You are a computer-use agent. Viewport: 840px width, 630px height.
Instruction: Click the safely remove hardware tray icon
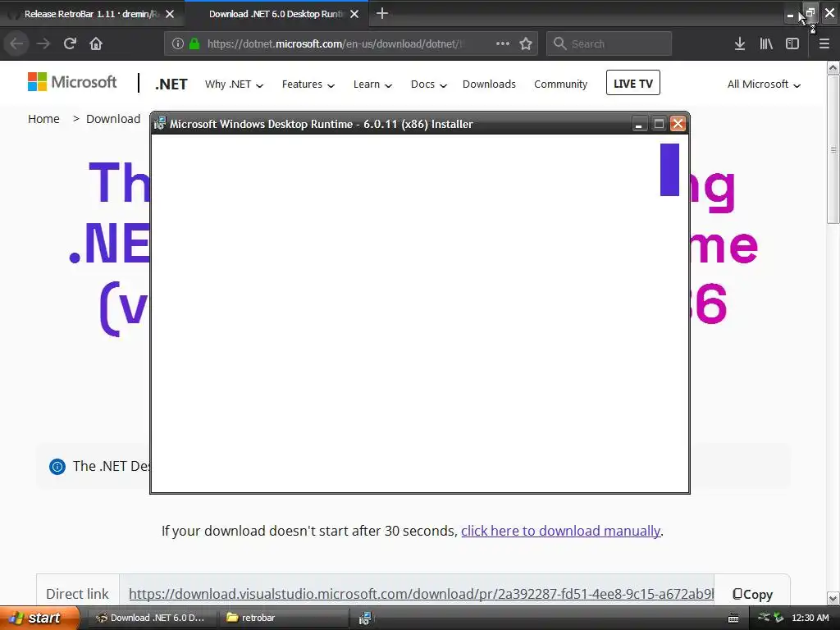click(778, 618)
